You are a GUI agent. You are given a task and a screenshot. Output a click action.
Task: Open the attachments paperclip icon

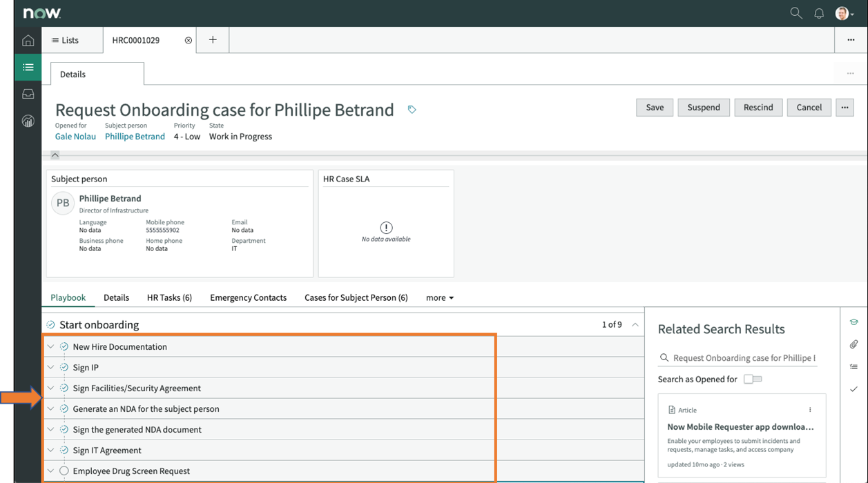[853, 344]
